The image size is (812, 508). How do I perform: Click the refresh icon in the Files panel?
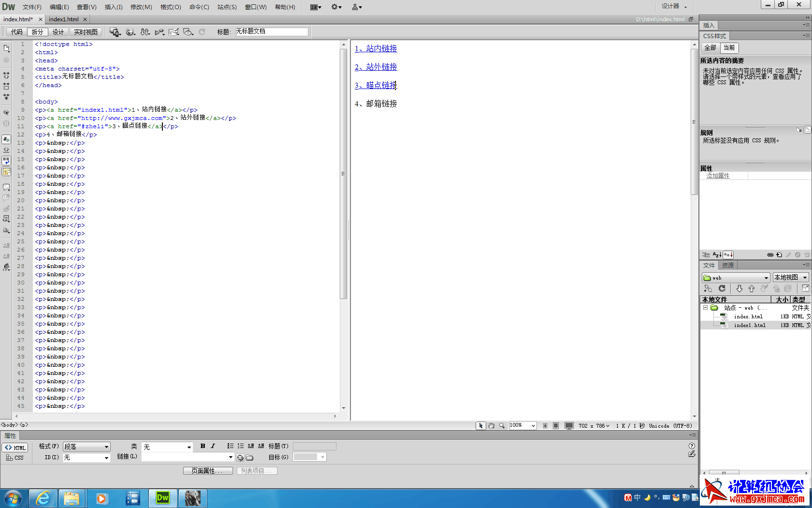[722, 288]
